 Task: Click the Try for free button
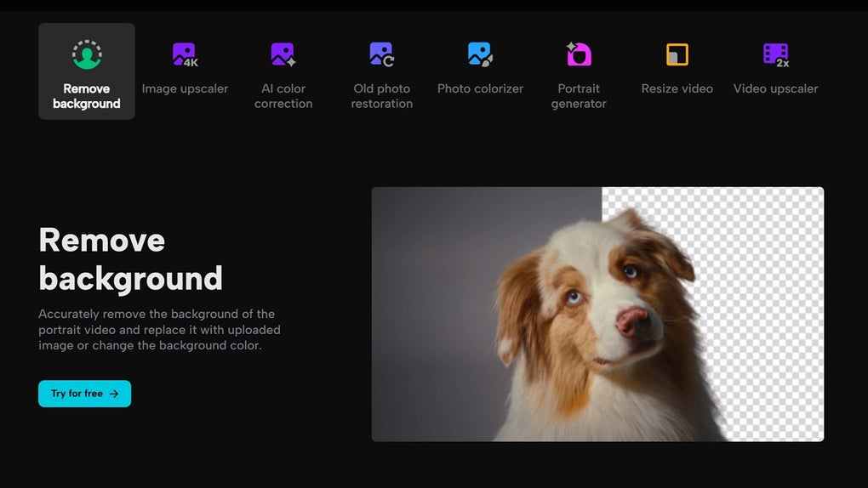tap(85, 394)
